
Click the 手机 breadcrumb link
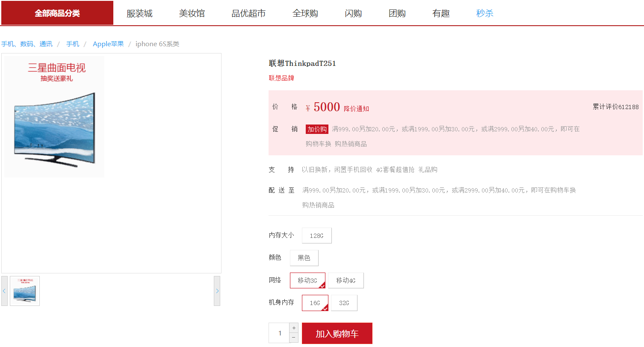coord(73,44)
